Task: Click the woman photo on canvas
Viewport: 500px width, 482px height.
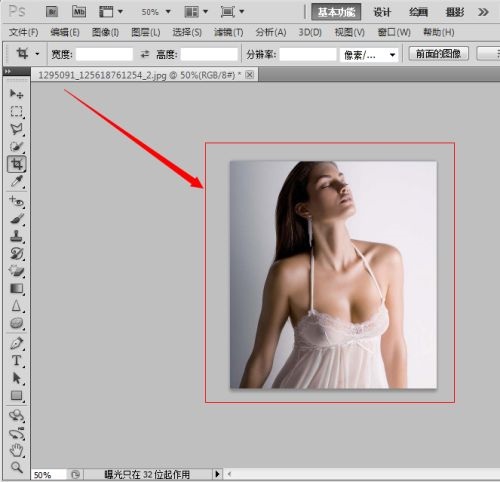Action: pyautogui.click(x=333, y=275)
